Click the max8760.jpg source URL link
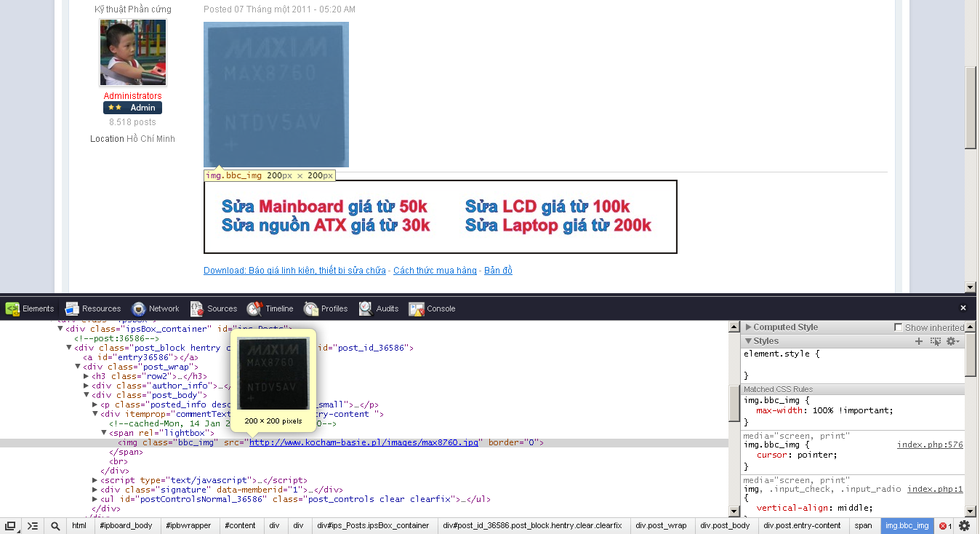 point(364,442)
